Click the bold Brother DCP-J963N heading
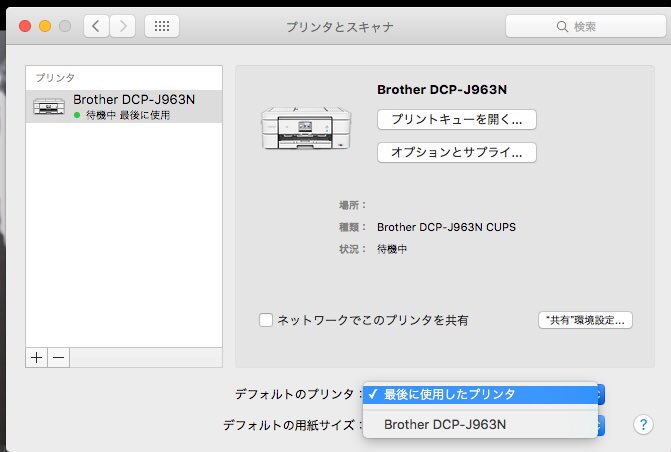The height and width of the screenshot is (452, 671). [x=442, y=89]
